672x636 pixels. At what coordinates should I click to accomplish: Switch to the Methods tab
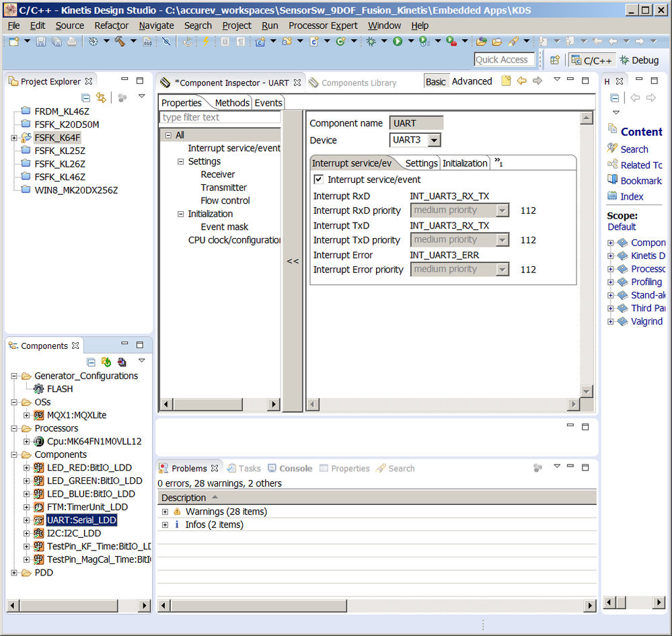(232, 103)
